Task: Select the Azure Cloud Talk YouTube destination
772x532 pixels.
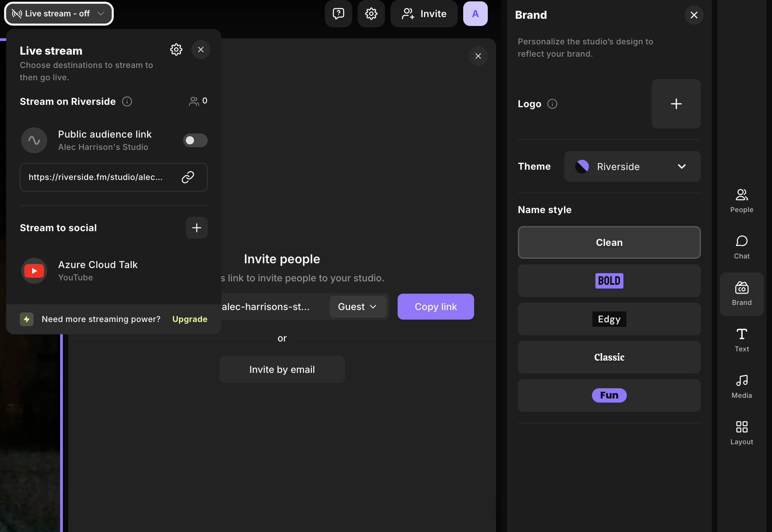Action: (98, 271)
